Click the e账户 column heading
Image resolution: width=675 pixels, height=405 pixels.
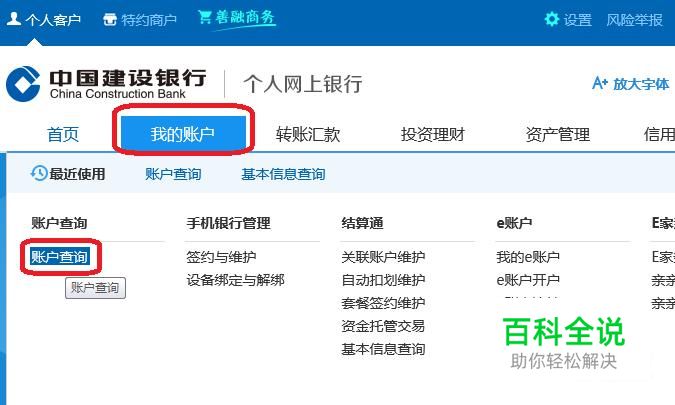pos(514,223)
